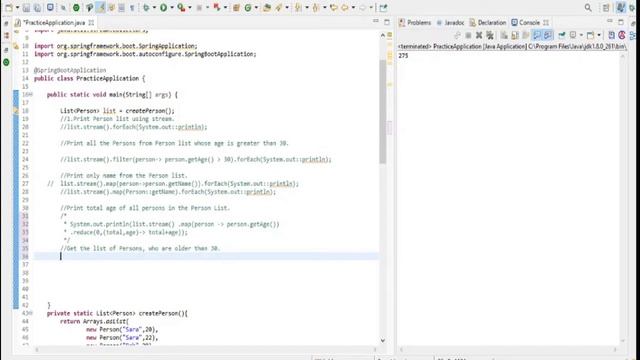This screenshot has height=360, width=640.
Task: Click the red Relaunch icon in toolbar
Action: [217, 7]
